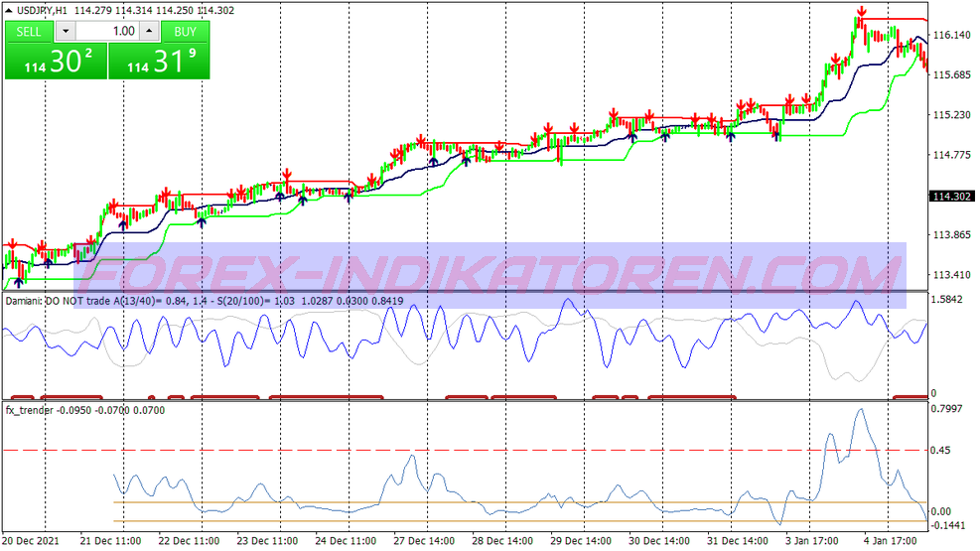
Task: Click the sell price 114.30 tile
Action: (55, 62)
